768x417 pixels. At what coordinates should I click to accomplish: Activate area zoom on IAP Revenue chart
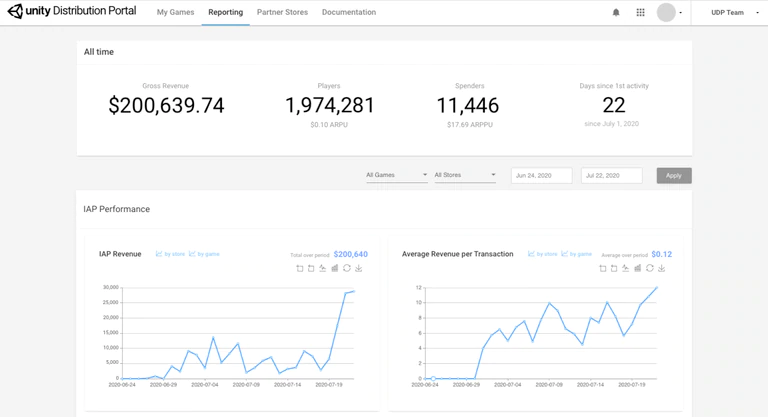(x=300, y=268)
